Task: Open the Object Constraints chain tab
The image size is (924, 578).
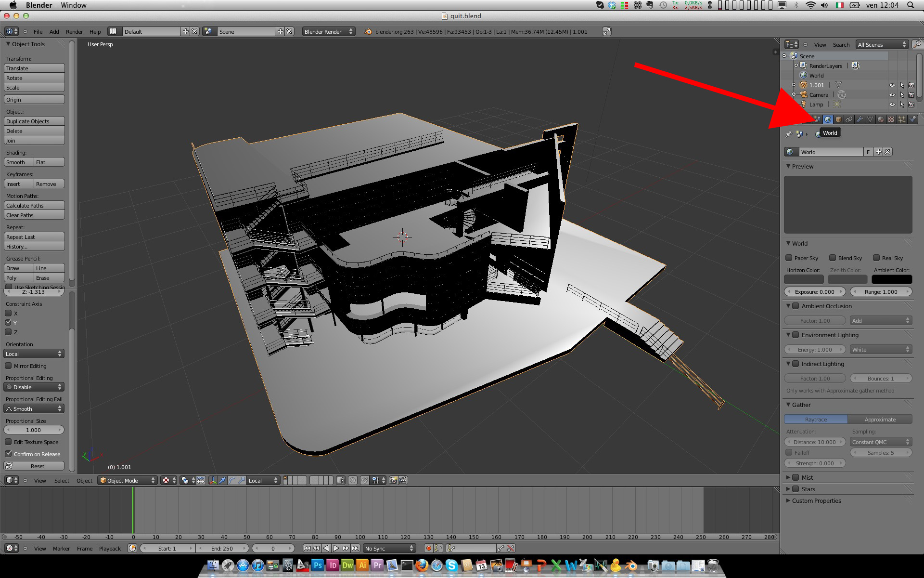Action: pos(849,119)
